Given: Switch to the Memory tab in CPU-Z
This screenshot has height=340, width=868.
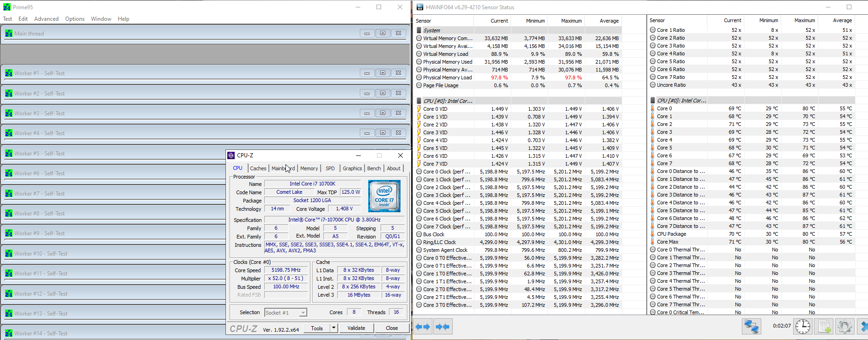Looking at the screenshot, I should point(309,168).
